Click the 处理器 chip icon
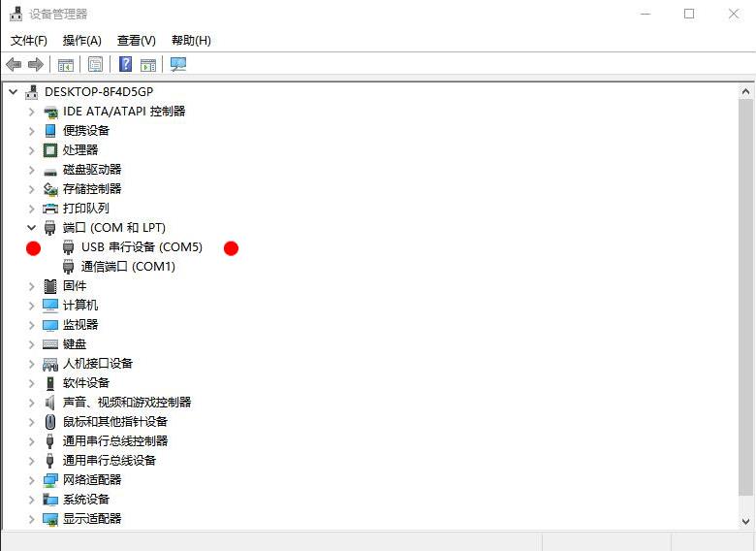The height and width of the screenshot is (551, 756). pos(50,150)
